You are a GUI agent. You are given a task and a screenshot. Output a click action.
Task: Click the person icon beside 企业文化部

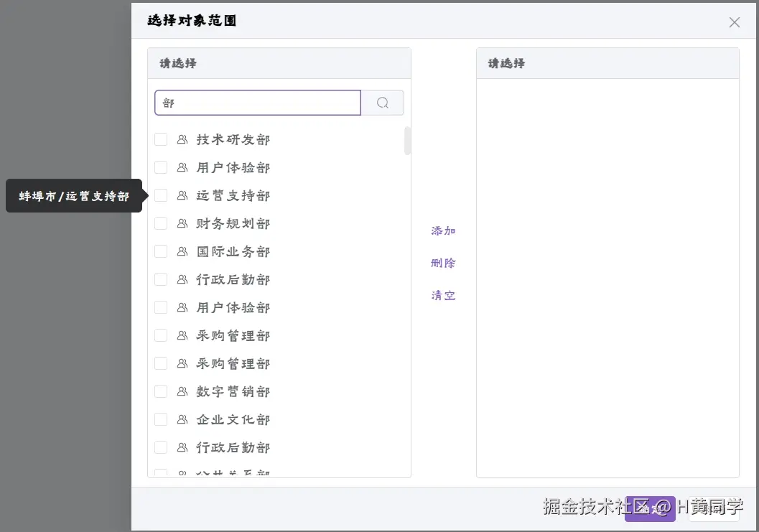(181, 419)
